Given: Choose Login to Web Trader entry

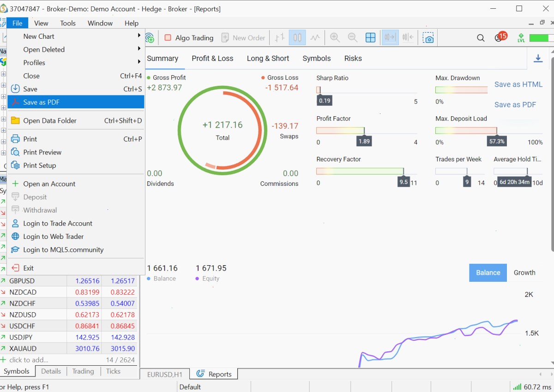Looking at the screenshot, I should (76, 237).
